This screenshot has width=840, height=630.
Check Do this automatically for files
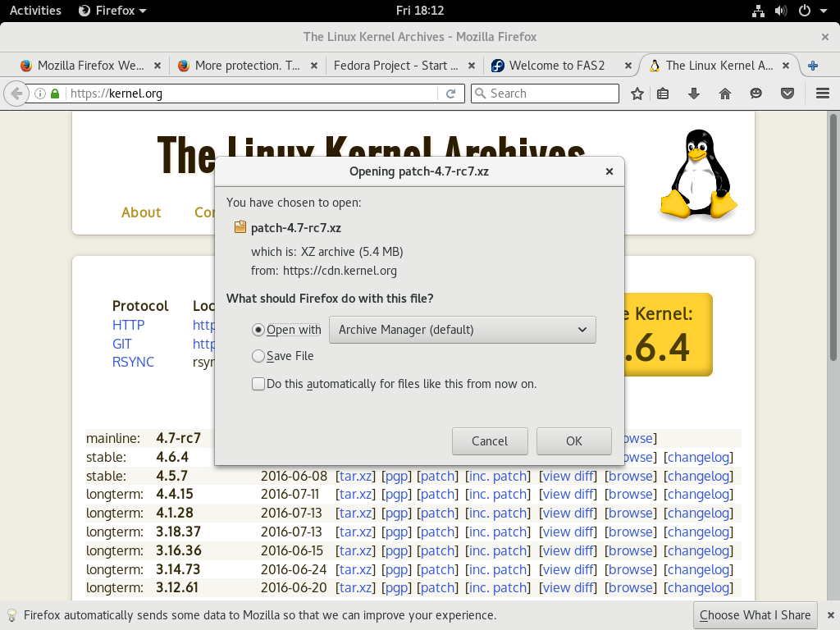click(258, 384)
